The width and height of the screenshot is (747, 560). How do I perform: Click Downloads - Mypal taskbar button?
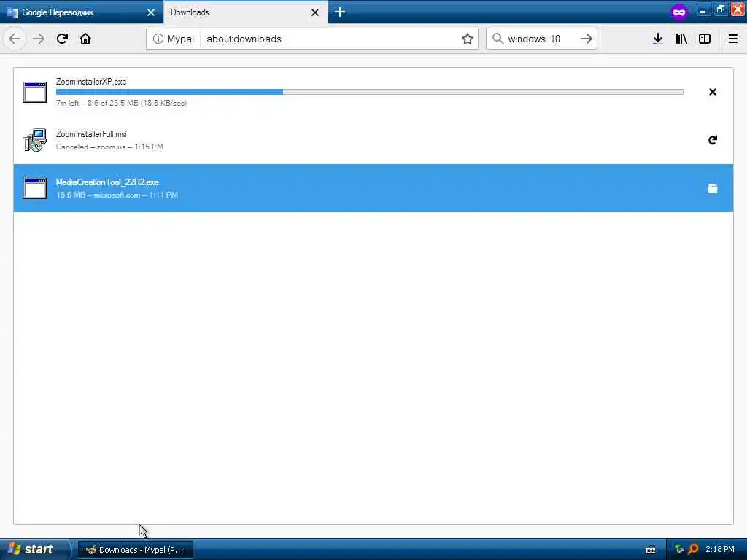135,550
